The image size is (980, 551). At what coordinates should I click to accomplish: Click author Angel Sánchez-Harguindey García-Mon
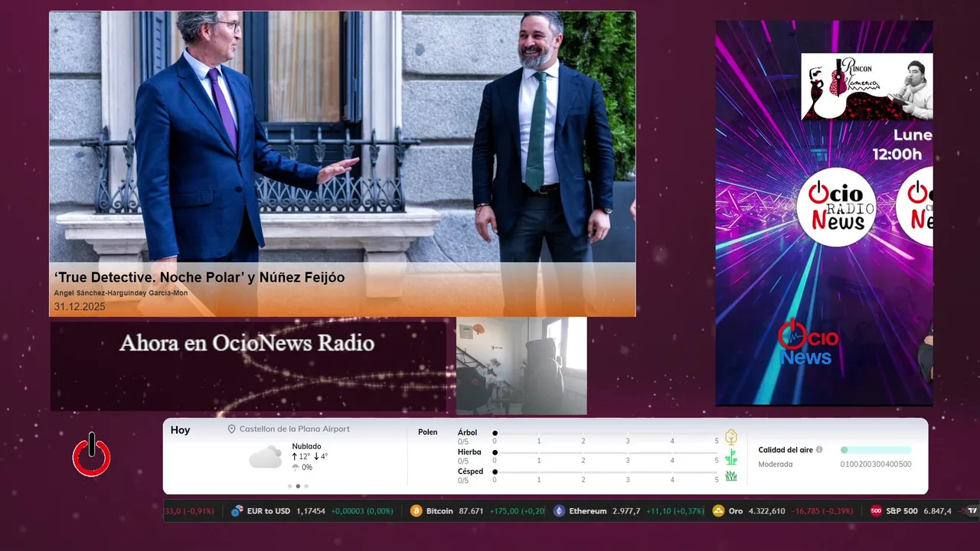click(121, 293)
